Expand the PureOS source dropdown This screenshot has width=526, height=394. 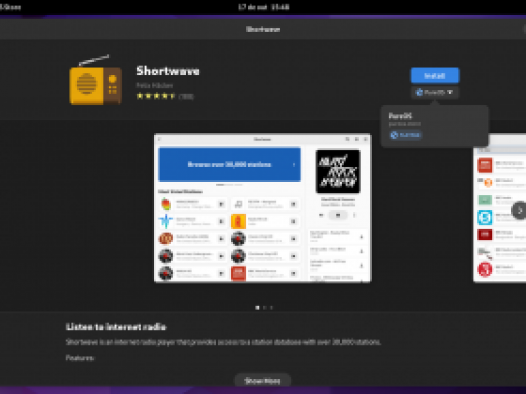click(435, 92)
